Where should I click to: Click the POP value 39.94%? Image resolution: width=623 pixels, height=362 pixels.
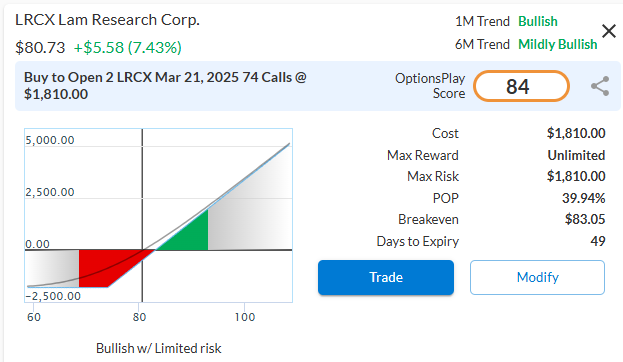[x=583, y=198]
